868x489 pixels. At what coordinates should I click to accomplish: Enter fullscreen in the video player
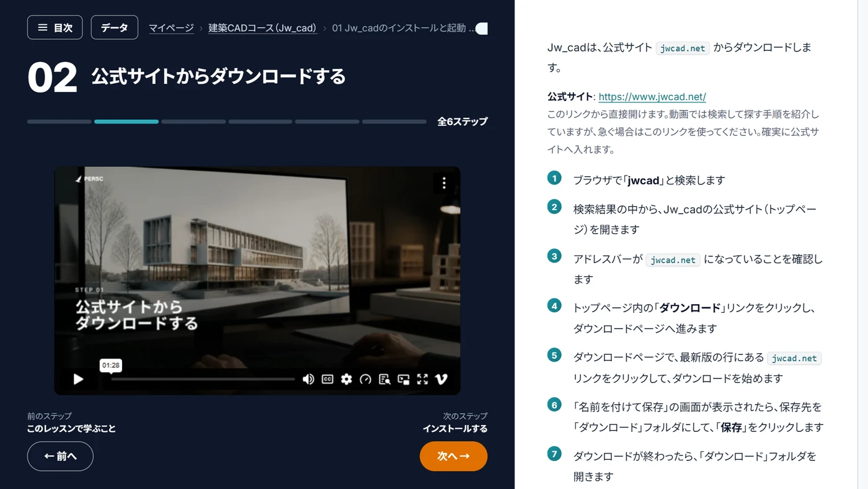422,379
